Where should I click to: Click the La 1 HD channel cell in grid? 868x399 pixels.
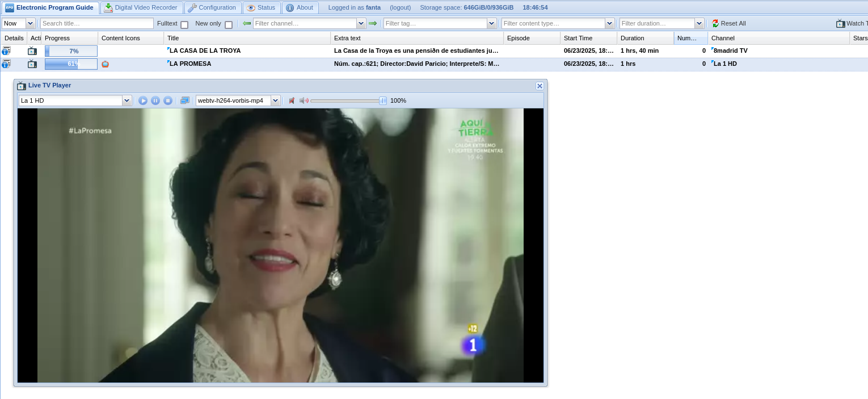point(778,64)
